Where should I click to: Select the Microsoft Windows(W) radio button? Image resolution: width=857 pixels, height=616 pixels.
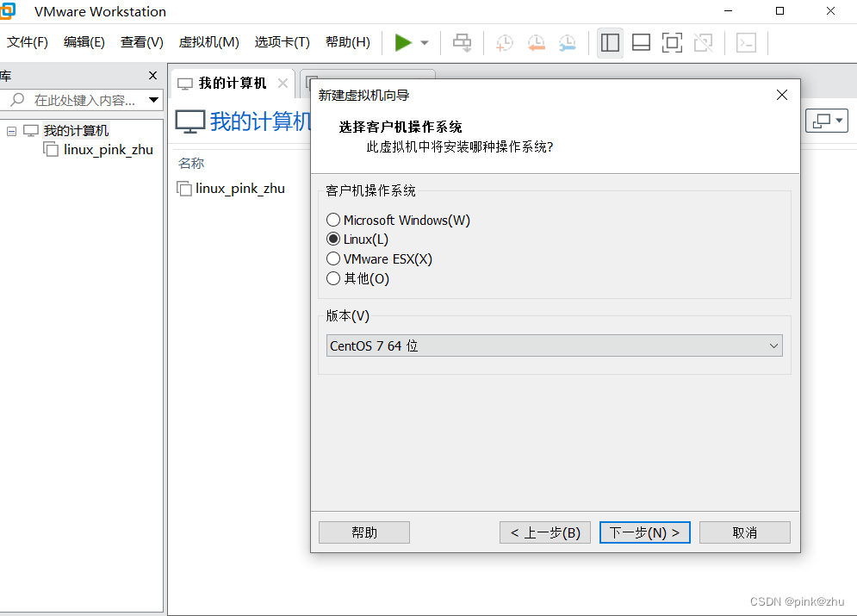(333, 220)
